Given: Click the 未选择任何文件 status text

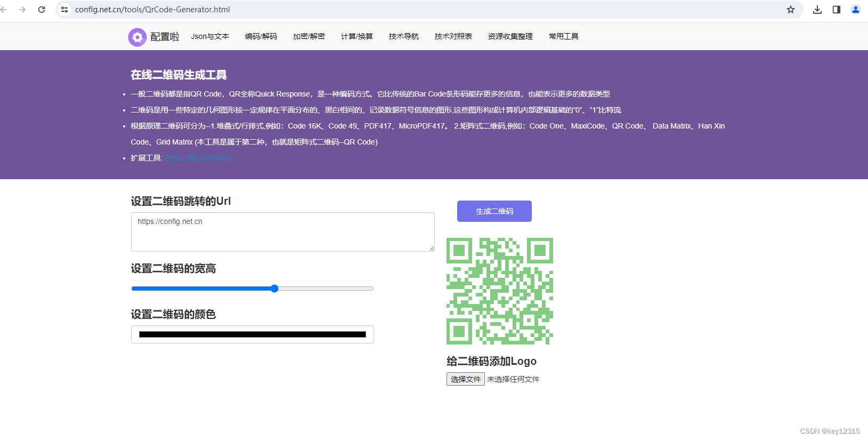Looking at the screenshot, I should [x=513, y=379].
